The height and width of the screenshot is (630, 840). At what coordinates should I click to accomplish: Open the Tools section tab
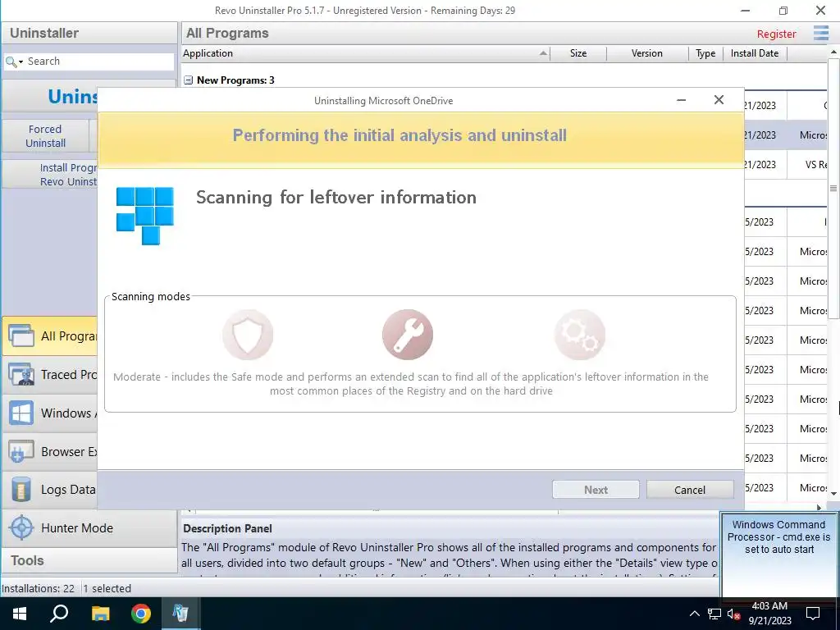[x=89, y=560]
